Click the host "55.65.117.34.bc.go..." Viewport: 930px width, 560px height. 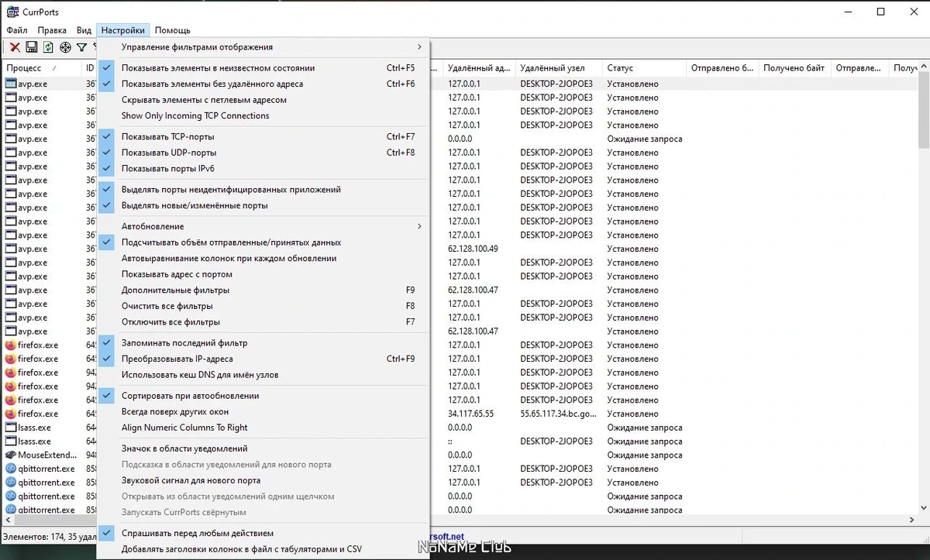pyautogui.click(x=556, y=414)
